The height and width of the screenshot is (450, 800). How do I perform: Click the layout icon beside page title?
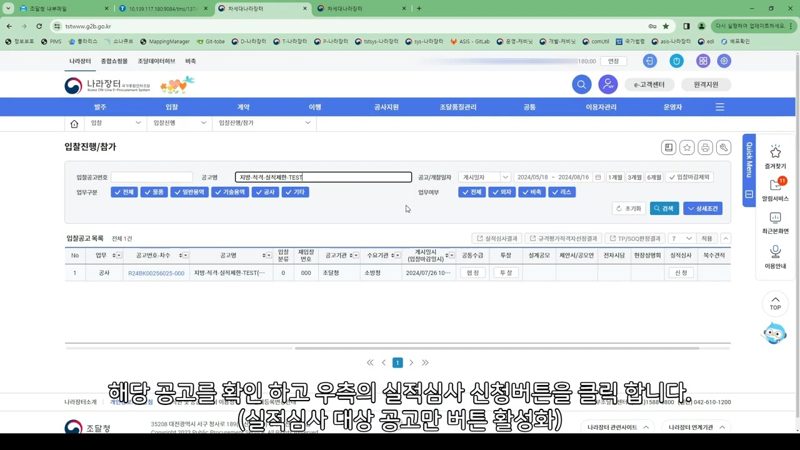[668, 147]
